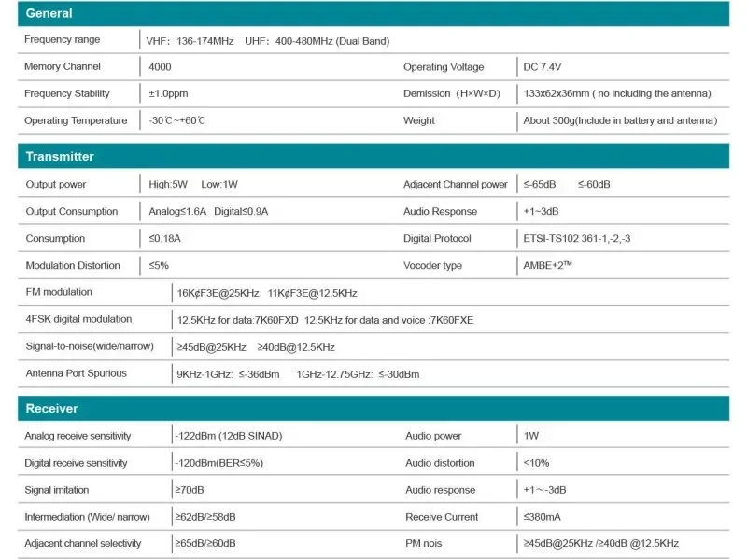
Task: Select the Audio power label
Action: (433, 436)
